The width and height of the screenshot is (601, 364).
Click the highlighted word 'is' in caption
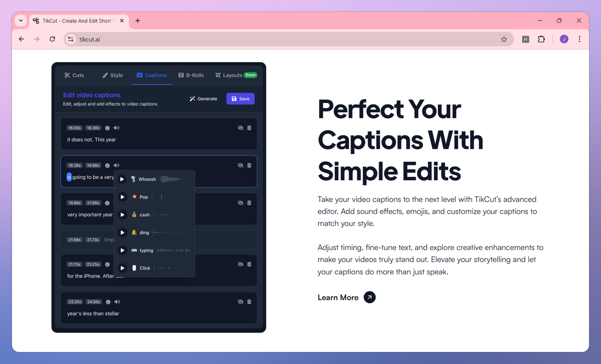(69, 177)
